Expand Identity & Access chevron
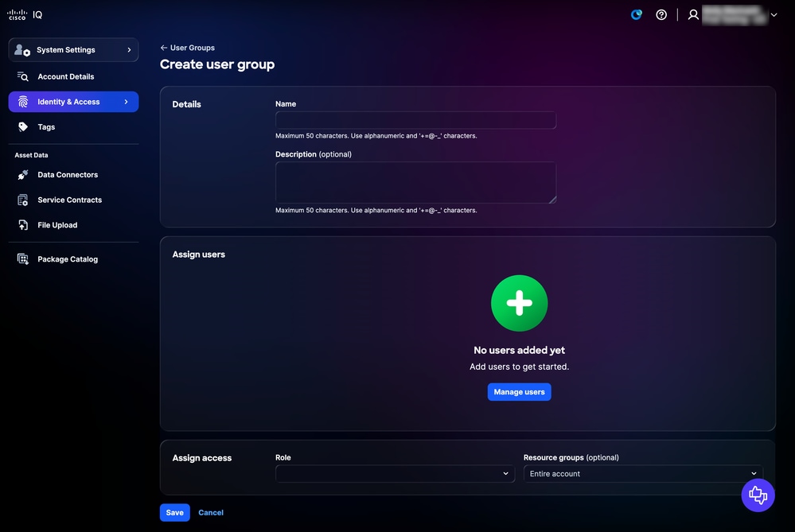 127,102
